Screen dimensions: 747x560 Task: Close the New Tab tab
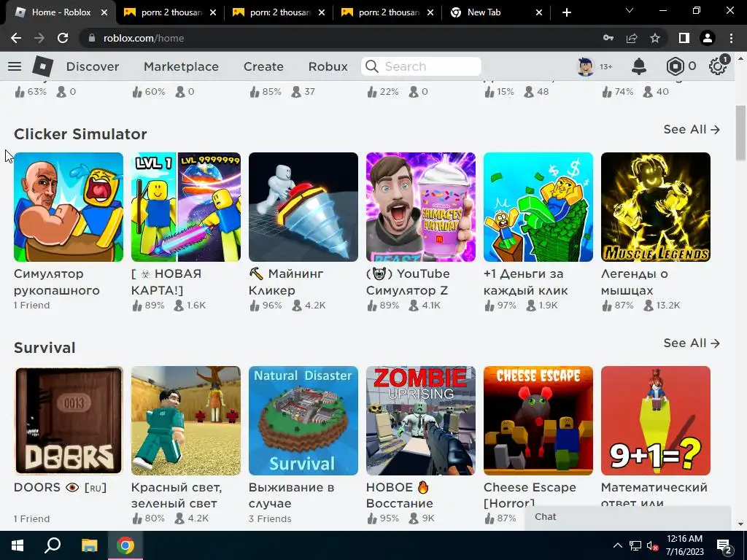539,12
